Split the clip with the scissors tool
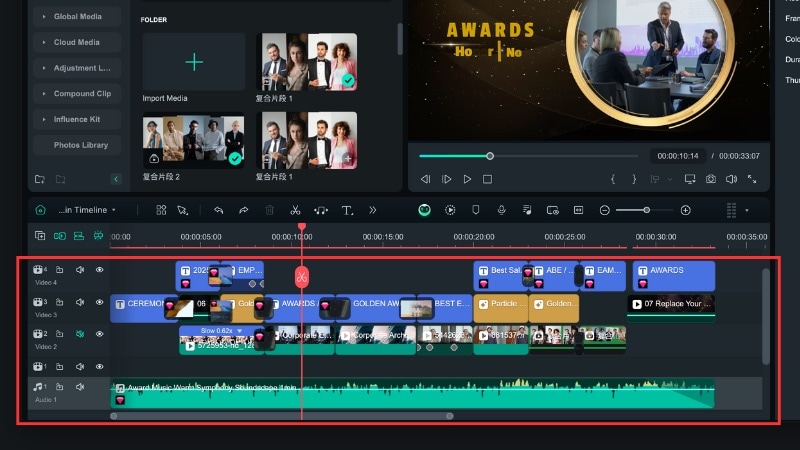This screenshot has height=450, width=800. coord(295,210)
